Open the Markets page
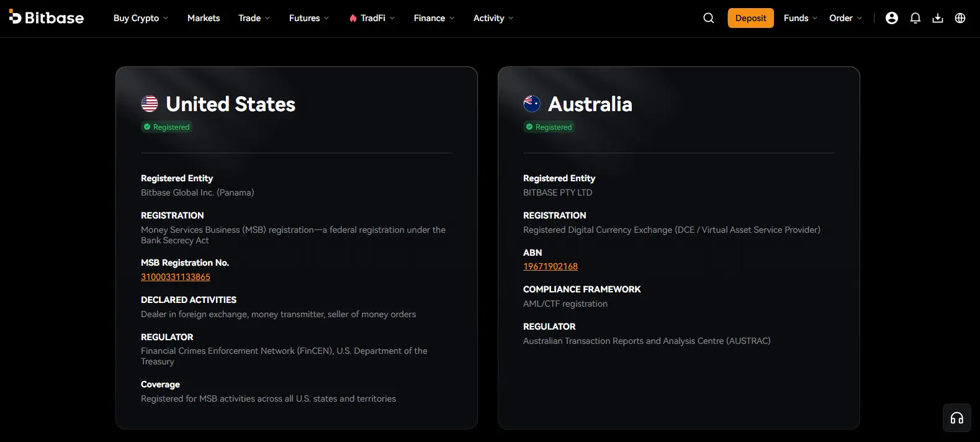The height and width of the screenshot is (442, 980). [204, 18]
